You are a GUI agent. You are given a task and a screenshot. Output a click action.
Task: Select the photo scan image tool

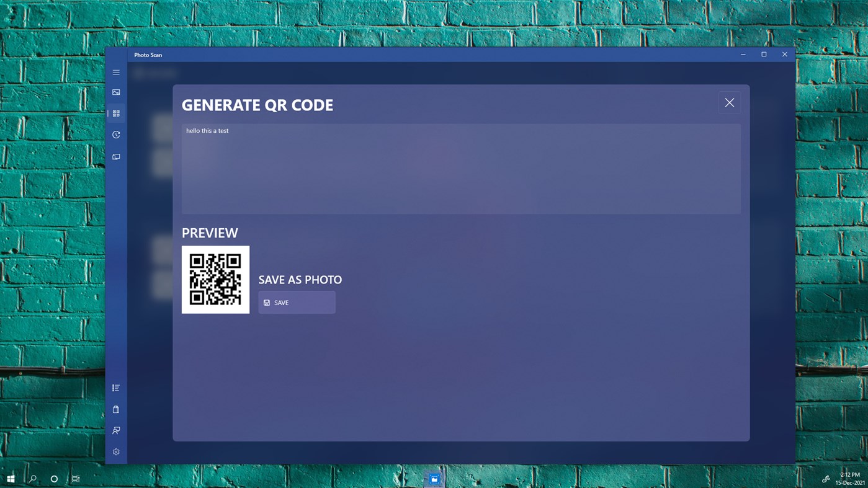[x=116, y=92]
